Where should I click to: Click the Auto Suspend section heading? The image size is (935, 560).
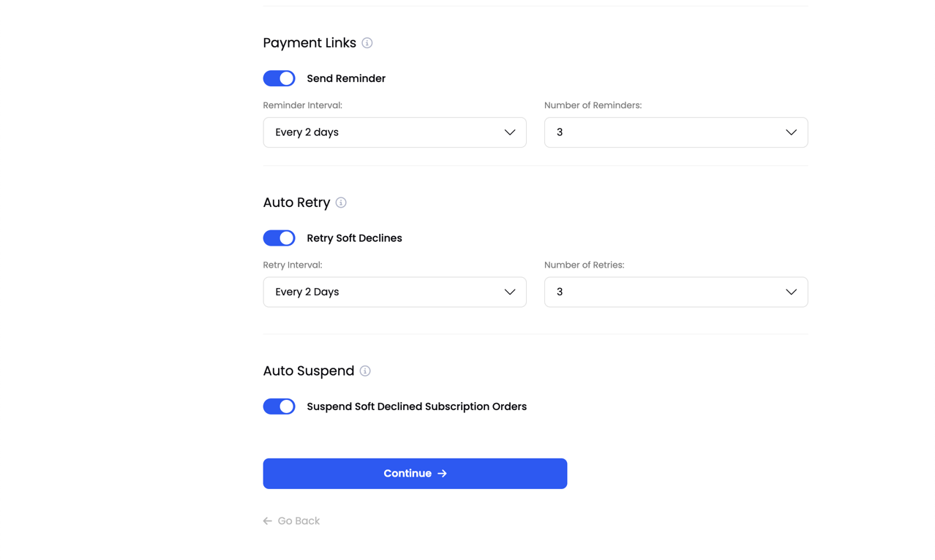[x=308, y=371]
